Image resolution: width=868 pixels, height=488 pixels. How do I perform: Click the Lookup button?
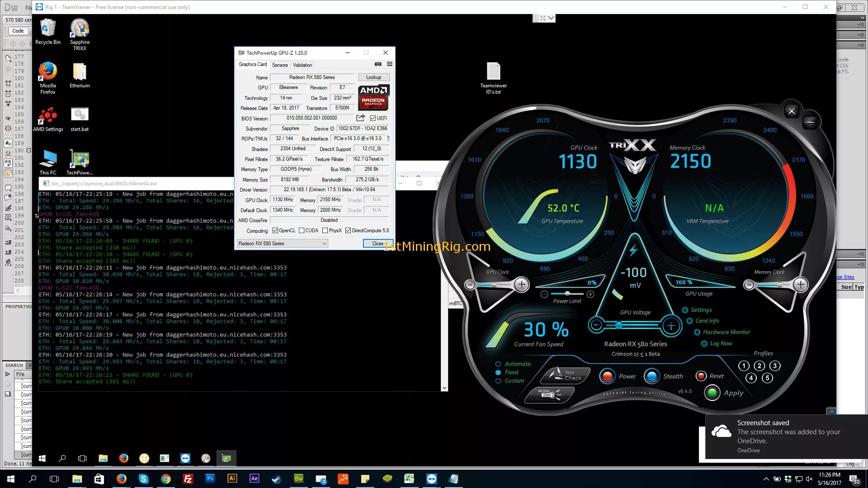point(373,77)
